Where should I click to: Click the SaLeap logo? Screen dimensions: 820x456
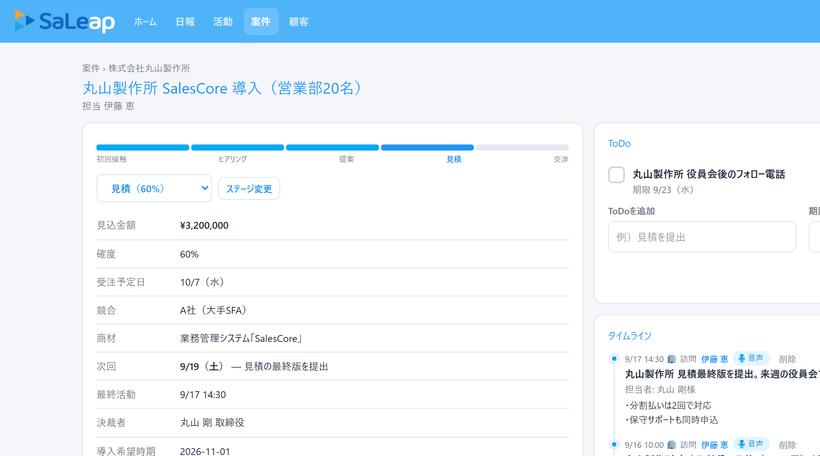(65, 21)
